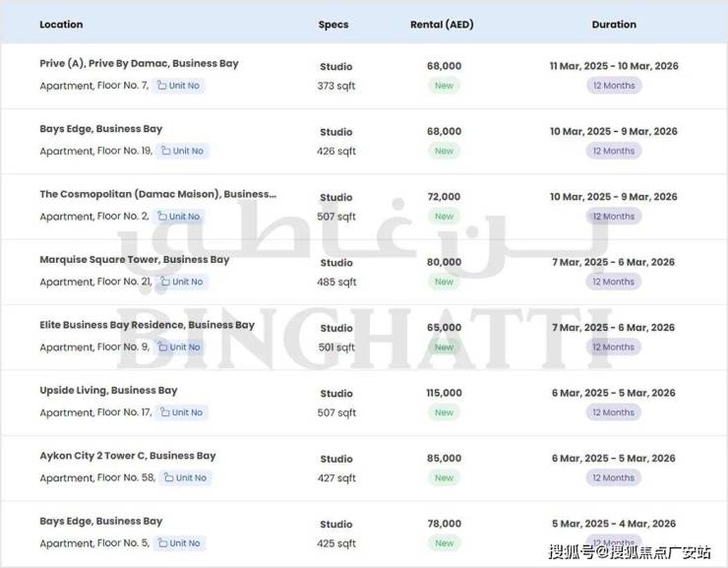728x568 pixels.
Task: Click Unit No icon for Prive (A) floor 7
Action: click(162, 86)
